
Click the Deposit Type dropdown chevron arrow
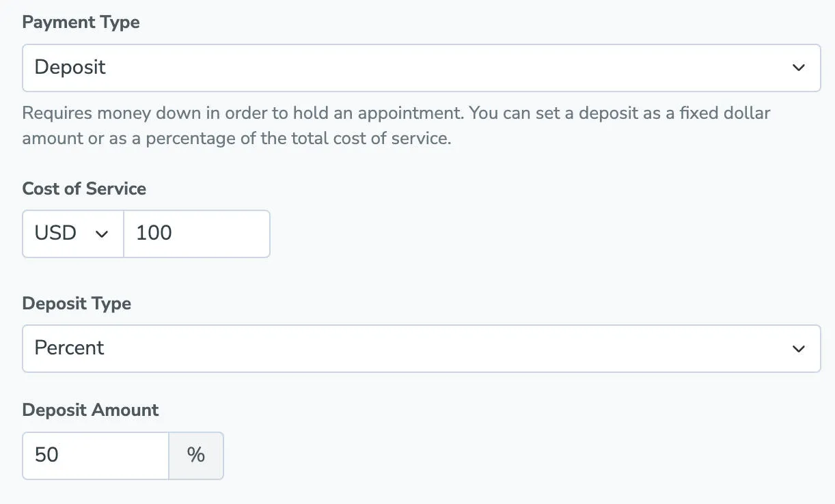pos(797,348)
